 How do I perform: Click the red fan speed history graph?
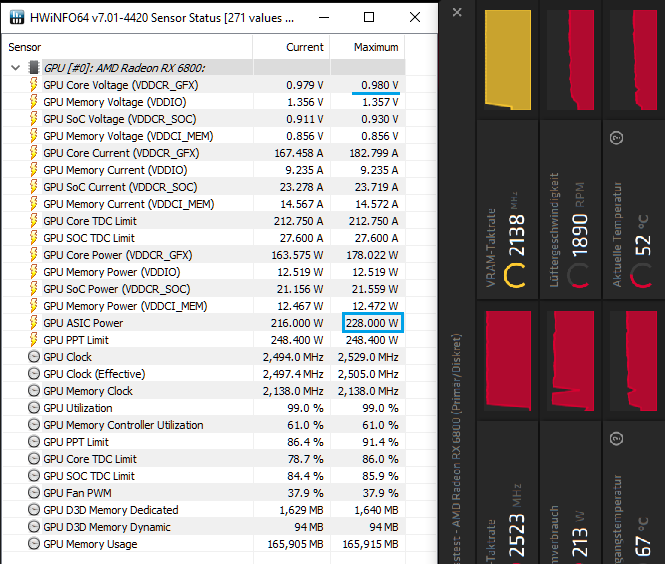pos(570,60)
